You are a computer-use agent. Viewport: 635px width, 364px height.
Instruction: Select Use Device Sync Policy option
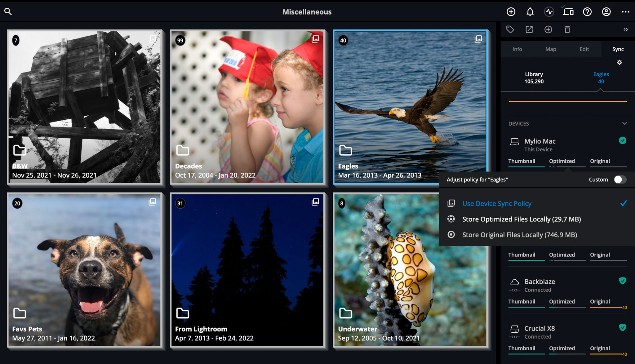pyautogui.click(x=537, y=203)
